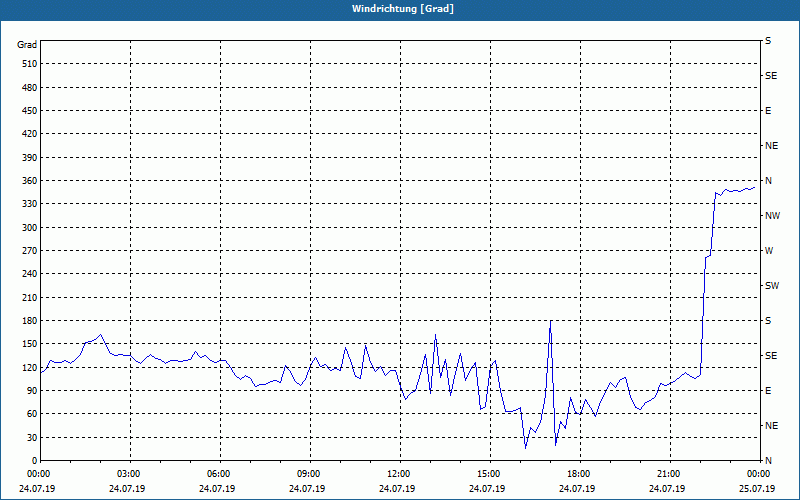Select the 180 axis tick label

click(x=30, y=321)
